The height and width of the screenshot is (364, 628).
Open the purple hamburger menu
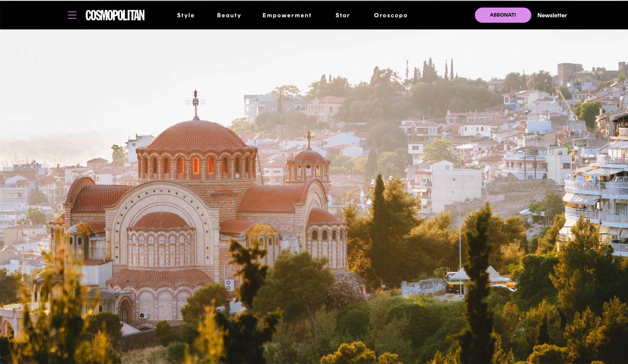(x=72, y=15)
